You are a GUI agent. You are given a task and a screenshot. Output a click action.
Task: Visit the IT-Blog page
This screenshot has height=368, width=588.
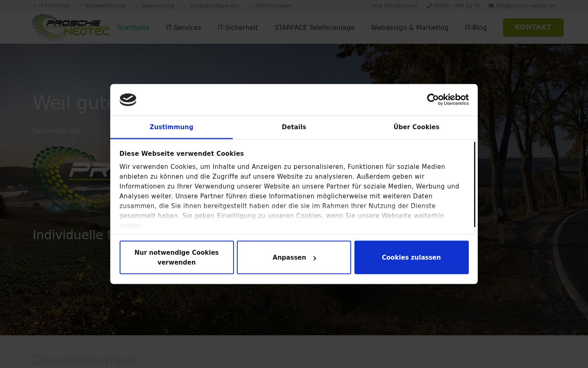[476, 27]
